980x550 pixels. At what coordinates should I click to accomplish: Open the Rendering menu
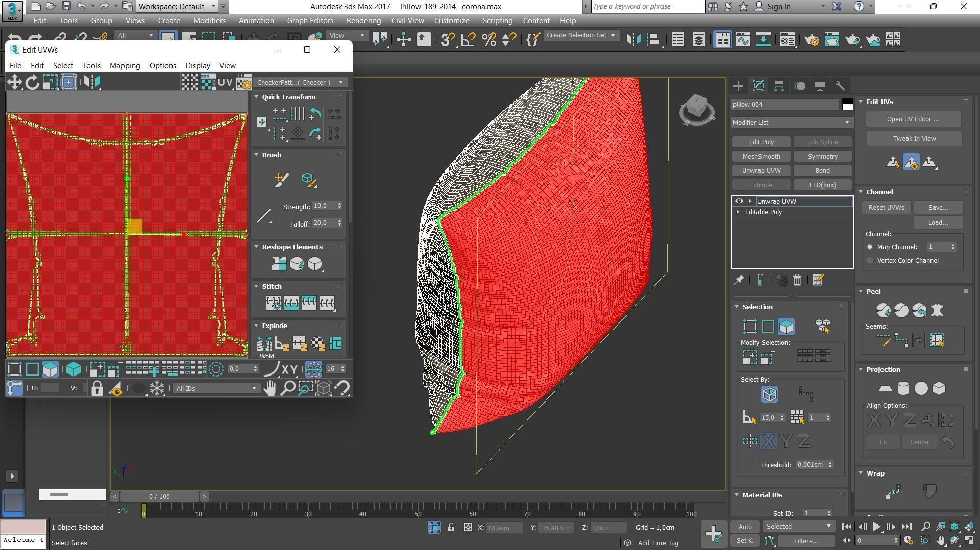click(x=363, y=21)
